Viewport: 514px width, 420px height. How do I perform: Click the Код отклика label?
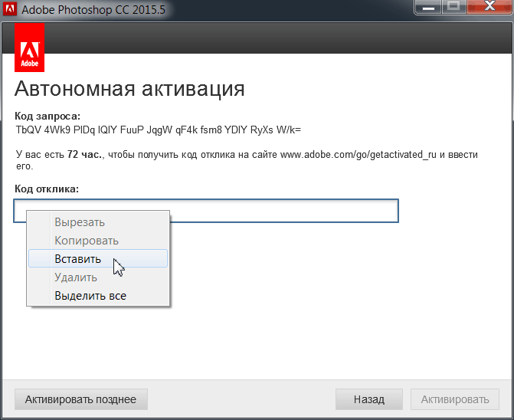pos(47,189)
